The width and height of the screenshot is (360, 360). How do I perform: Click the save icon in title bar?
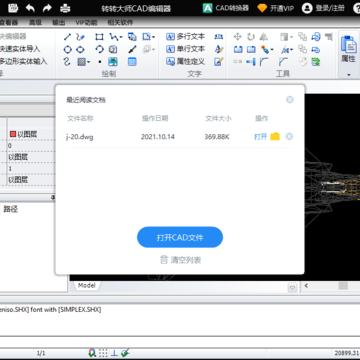coord(12,8)
